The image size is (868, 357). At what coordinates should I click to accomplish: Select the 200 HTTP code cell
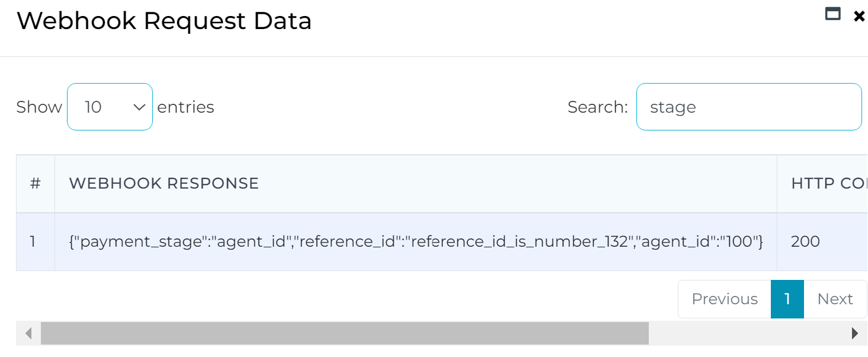coord(823,241)
